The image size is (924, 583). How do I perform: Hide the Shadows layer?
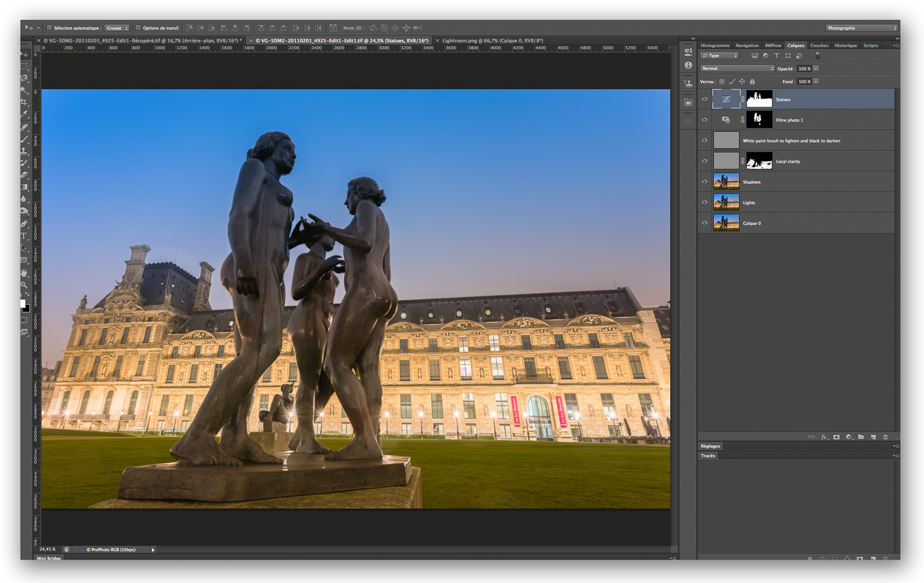tap(705, 182)
